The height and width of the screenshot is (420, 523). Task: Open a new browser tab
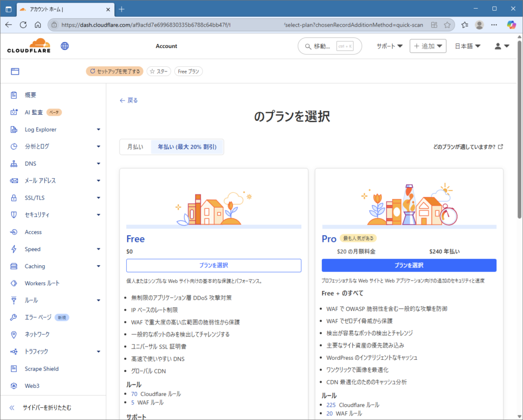pos(122,9)
